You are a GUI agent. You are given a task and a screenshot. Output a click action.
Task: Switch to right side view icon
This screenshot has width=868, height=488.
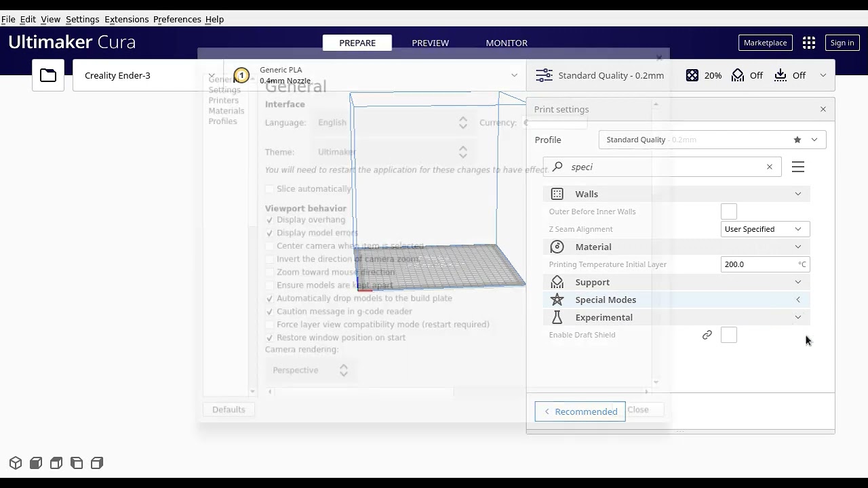click(97, 463)
